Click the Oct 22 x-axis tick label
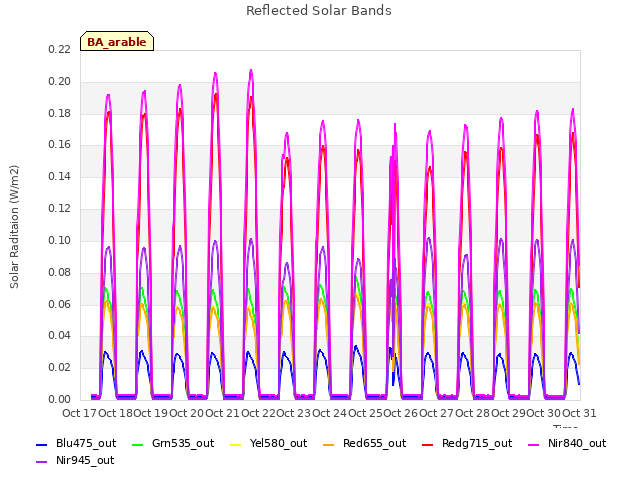640x480 pixels. pyautogui.click(x=258, y=413)
